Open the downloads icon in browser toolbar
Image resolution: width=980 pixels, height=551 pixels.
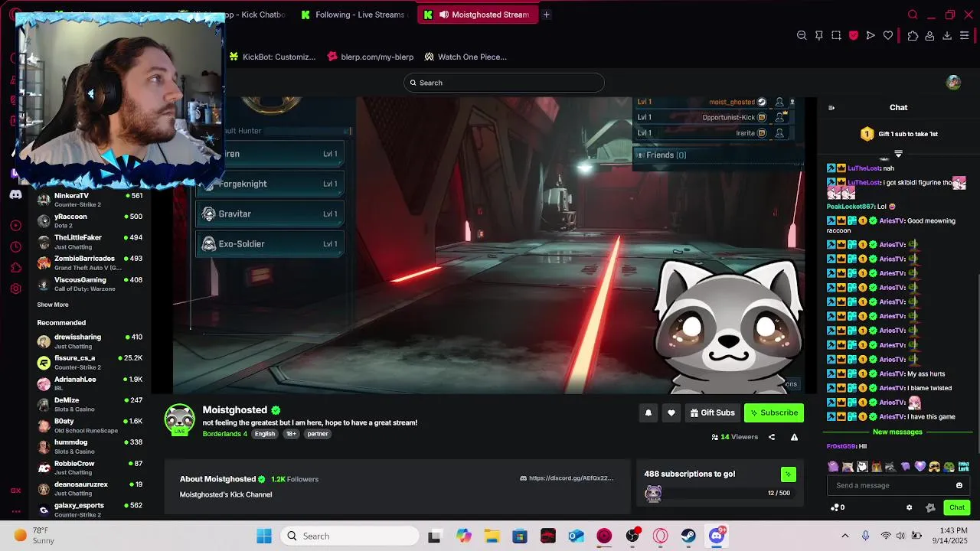pyautogui.click(x=947, y=35)
